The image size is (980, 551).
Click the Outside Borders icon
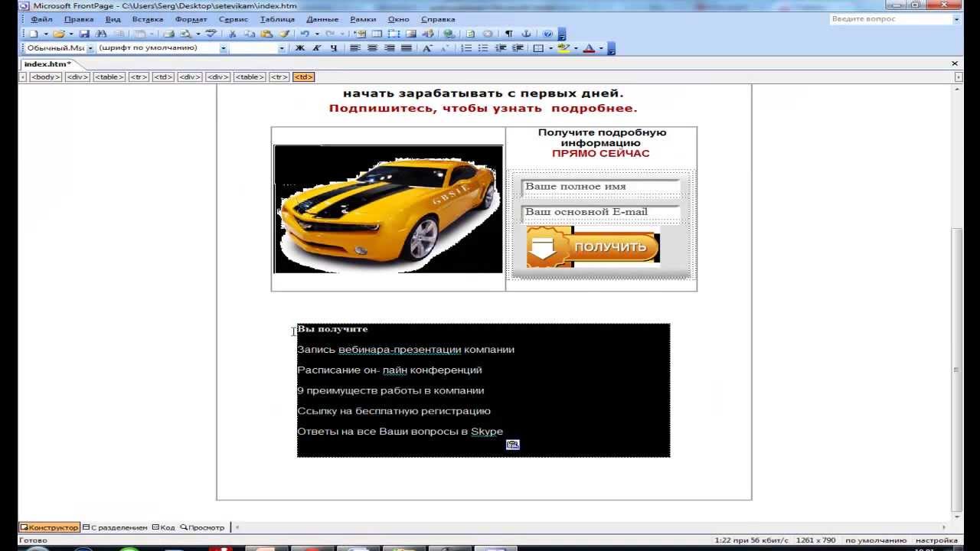point(538,48)
